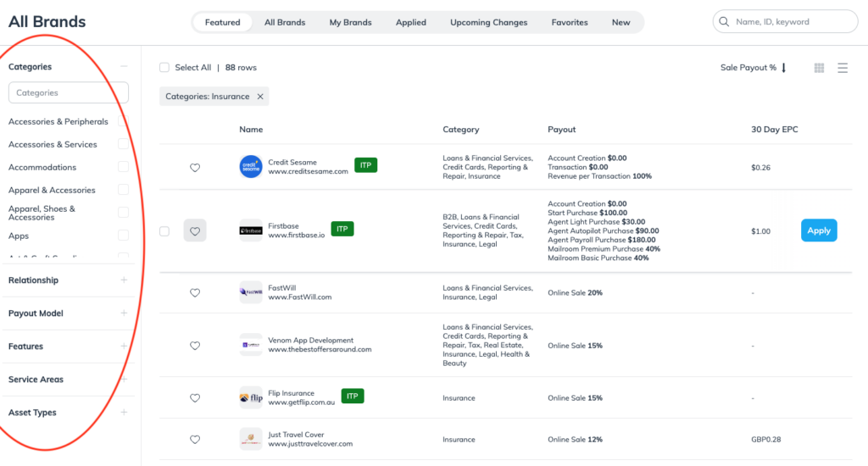Open www.firstbase.io link
Image resolution: width=868 pixels, height=466 pixels.
[297, 236]
